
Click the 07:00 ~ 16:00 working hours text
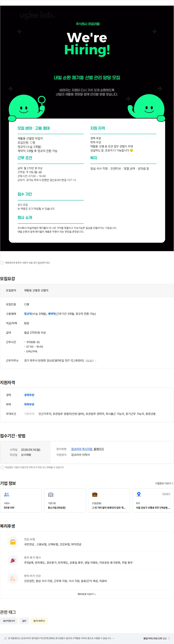[x=34, y=347]
